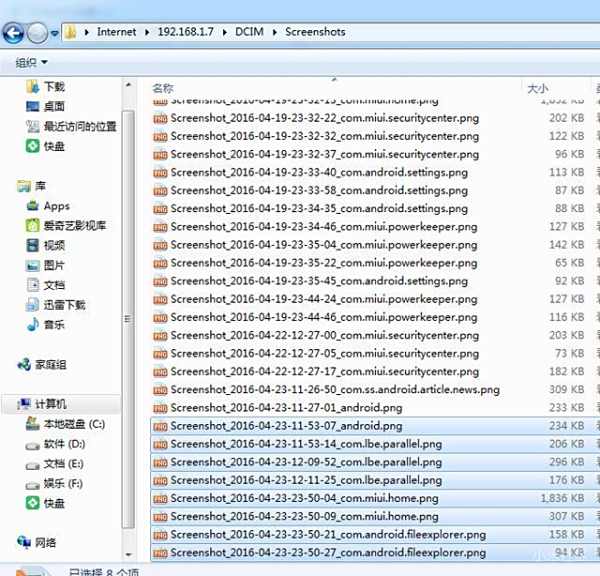Image resolution: width=600 pixels, height=576 pixels.
Task: Open 本地磁盘 (C:) drive
Action: click(x=73, y=424)
